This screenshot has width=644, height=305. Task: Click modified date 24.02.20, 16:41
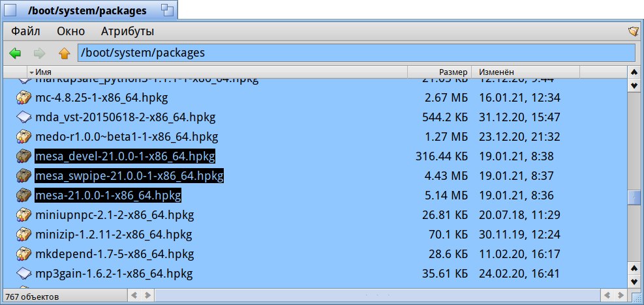coord(519,273)
